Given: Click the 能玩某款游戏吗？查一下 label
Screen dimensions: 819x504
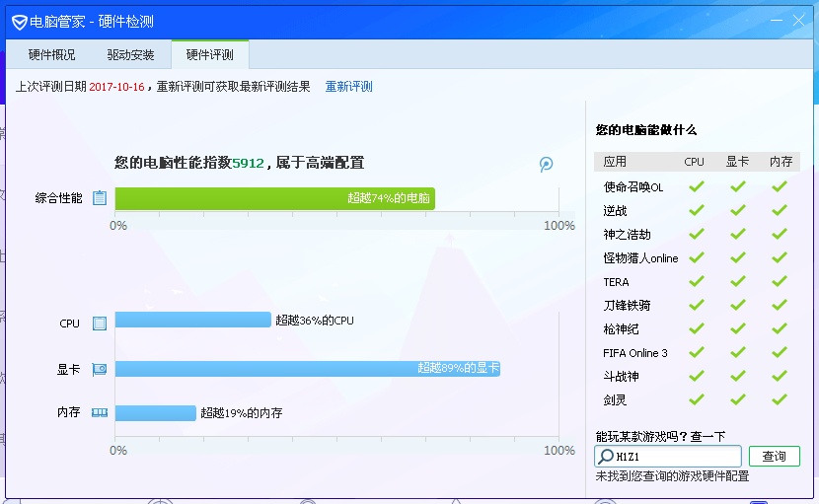Looking at the screenshot, I should 661,436.
